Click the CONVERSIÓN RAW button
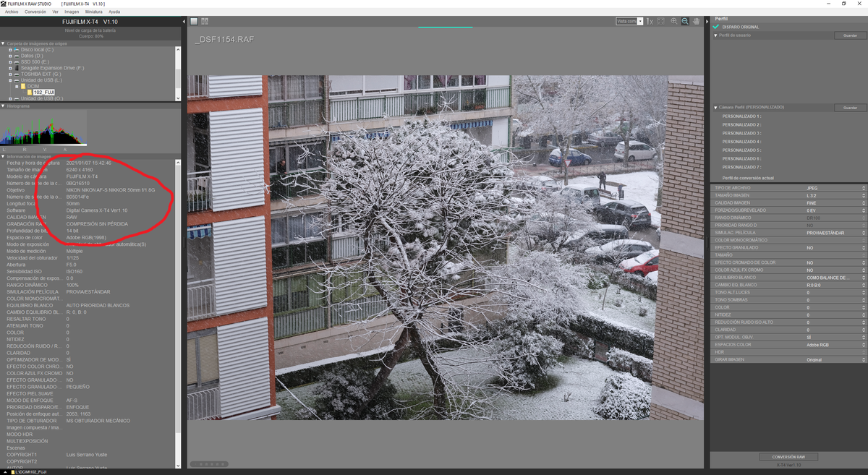The image size is (868, 475). (788, 457)
